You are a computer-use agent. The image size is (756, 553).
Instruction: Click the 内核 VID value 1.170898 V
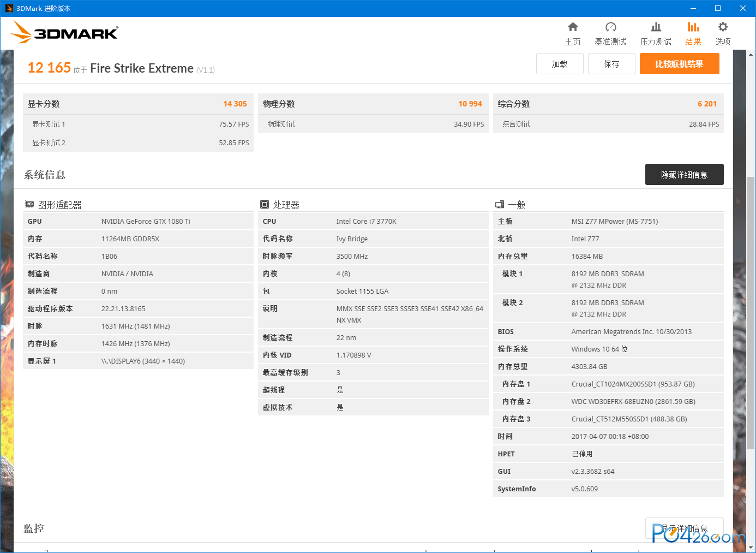click(x=353, y=355)
